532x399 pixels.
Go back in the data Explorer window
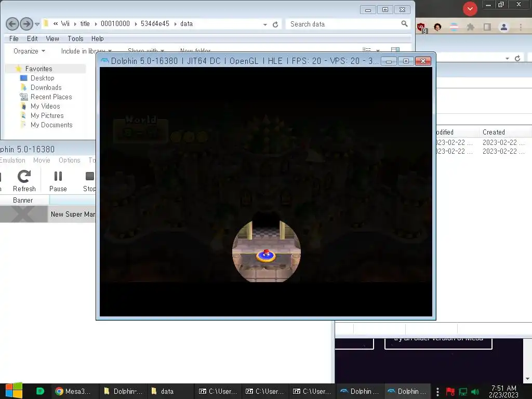(x=12, y=24)
